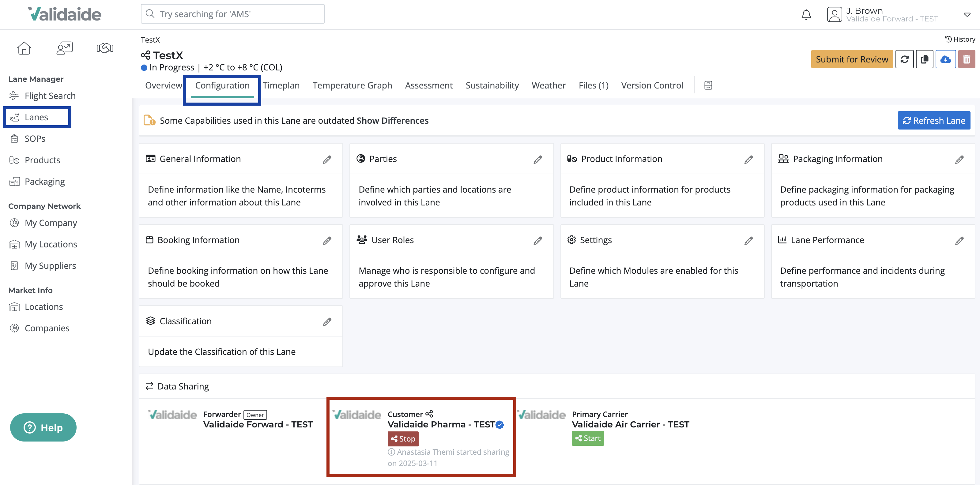980x485 pixels.
Task: Open the user-chat icon in sidebar
Action: coord(64,48)
